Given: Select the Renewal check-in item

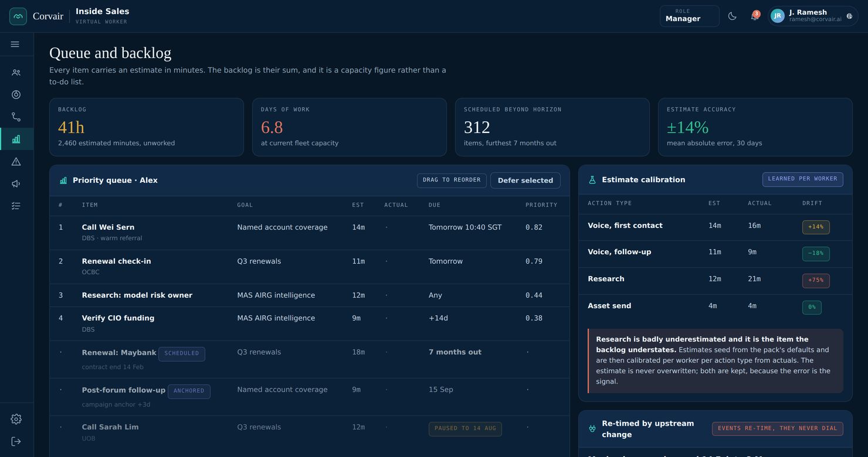Looking at the screenshot, I should pyautogui.click(x=310, y=267).
